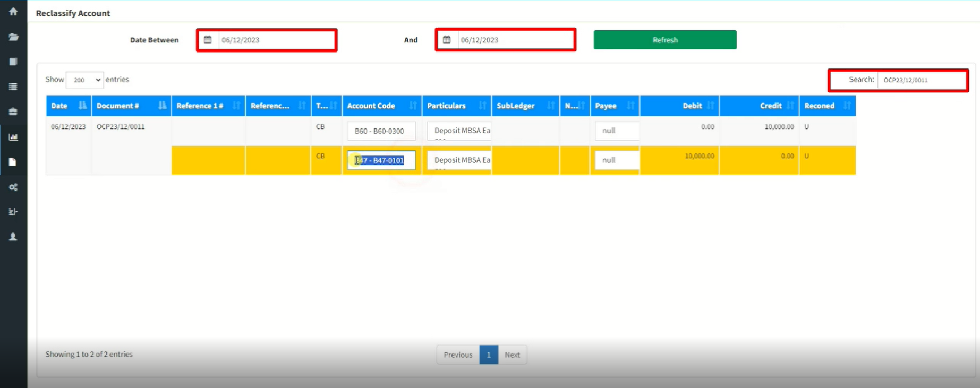This screenshot has width=980, height=388.
Task: Expand the Show entries dropdown
Action: click(84, 80)
